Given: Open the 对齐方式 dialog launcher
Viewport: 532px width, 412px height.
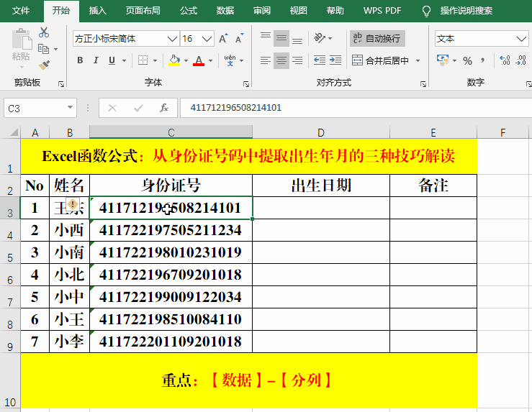Looking at the screenshot, I should point(423,83).
